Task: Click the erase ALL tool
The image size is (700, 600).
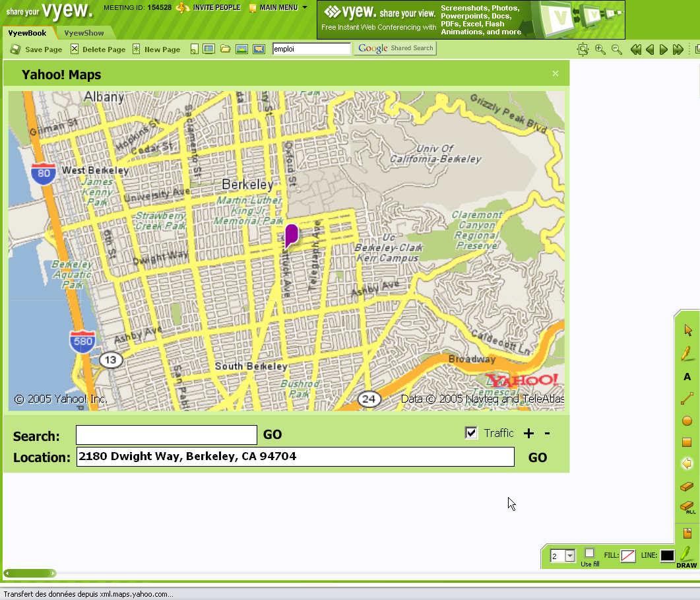Action: pos(687,508)
